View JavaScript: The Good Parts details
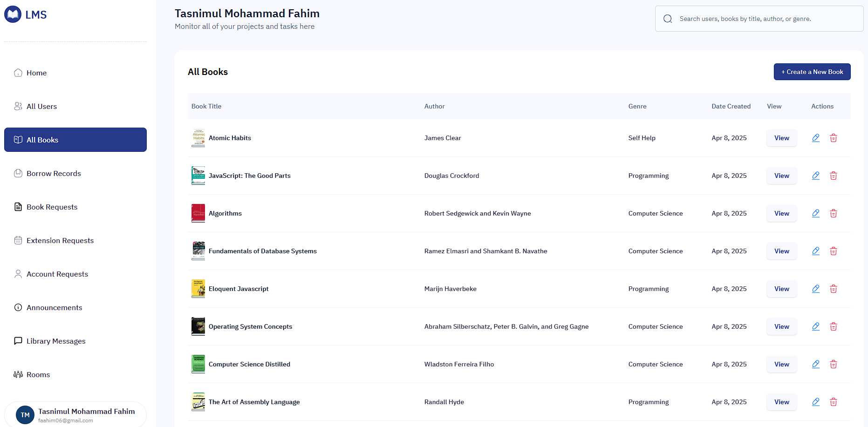Image resolution: width=868 pixels, height=427 pixels. [x=782, y=176]
